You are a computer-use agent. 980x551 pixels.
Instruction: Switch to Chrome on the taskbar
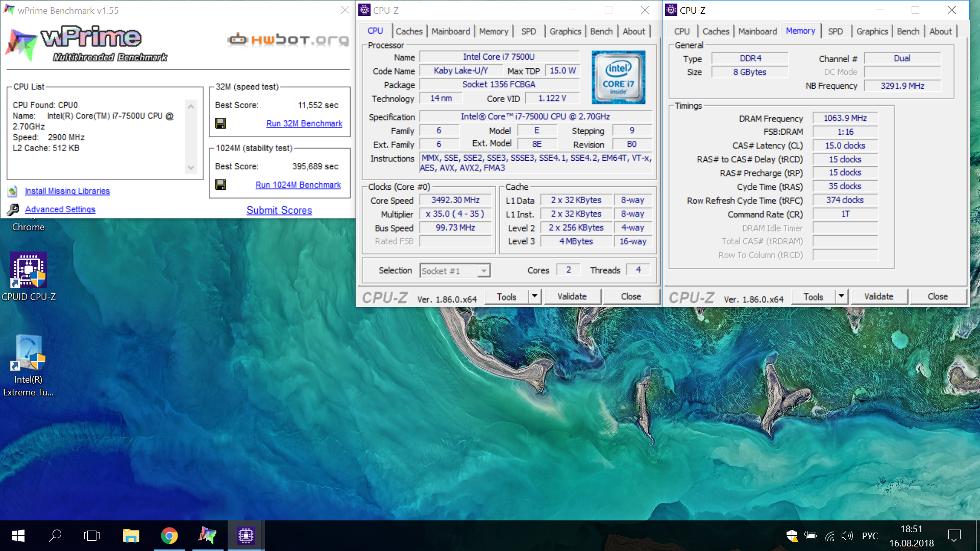click(x=169, y=536)
